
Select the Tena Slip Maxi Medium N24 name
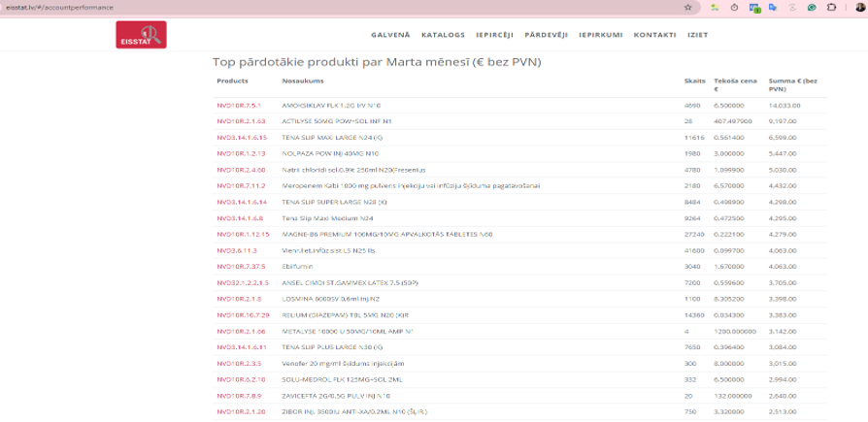tap(326, 218)
